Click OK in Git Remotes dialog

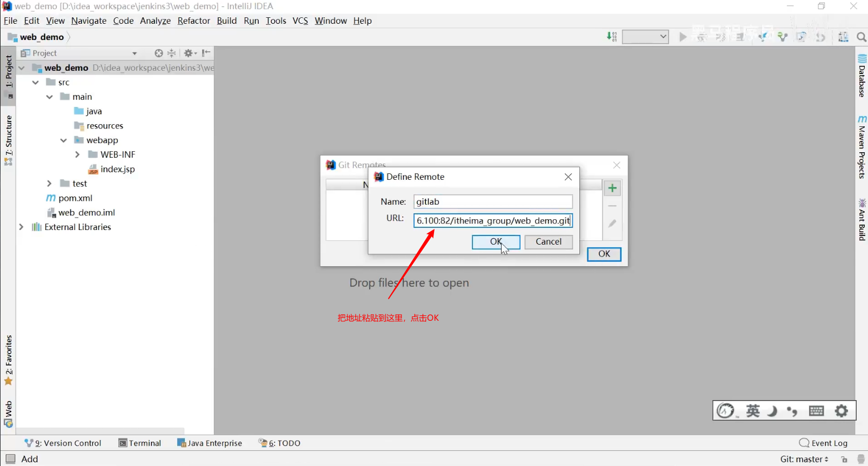(604, 254)
